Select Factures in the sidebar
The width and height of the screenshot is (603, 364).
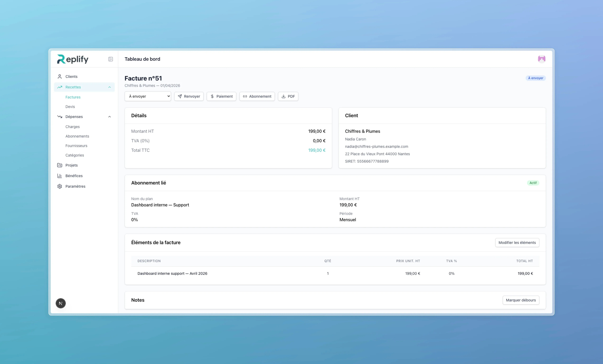(x=73, y=97)
